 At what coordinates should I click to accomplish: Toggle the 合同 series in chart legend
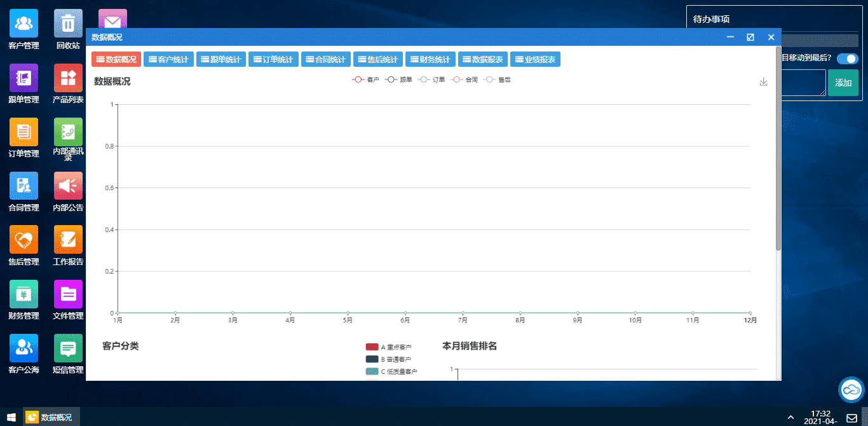[464, 79]
